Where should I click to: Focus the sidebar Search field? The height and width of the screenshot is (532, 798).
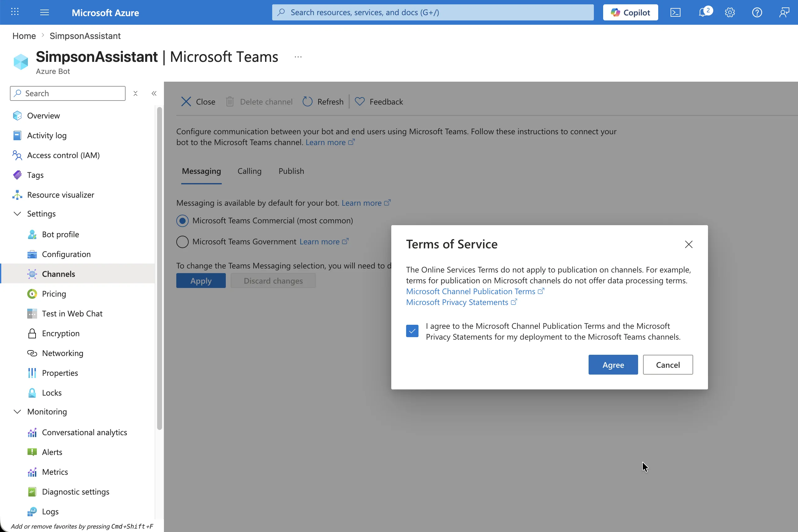67,93
